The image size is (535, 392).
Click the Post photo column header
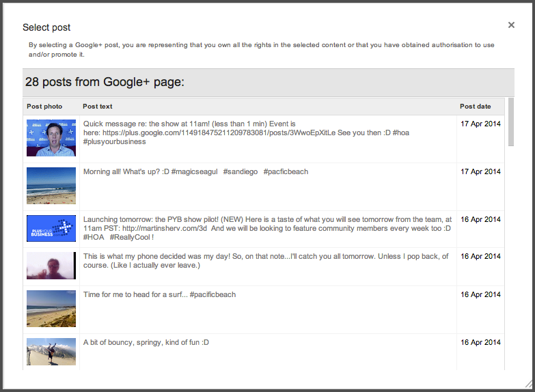point(44,107)
